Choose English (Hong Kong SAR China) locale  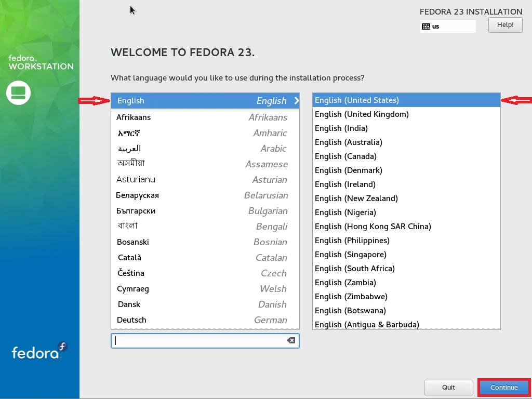[406, 227]
